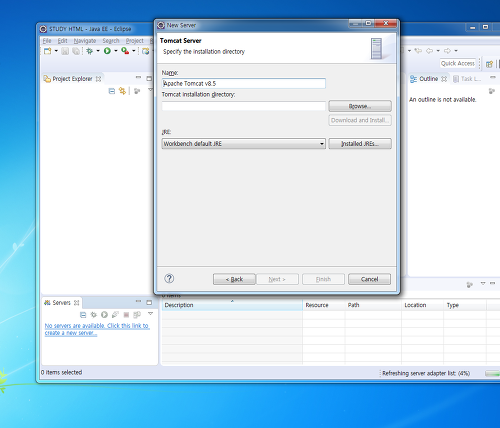Open the Edit menu
The width and height of the screenshot is (500, 428).
pyautogui.click(x=62, y=41)
